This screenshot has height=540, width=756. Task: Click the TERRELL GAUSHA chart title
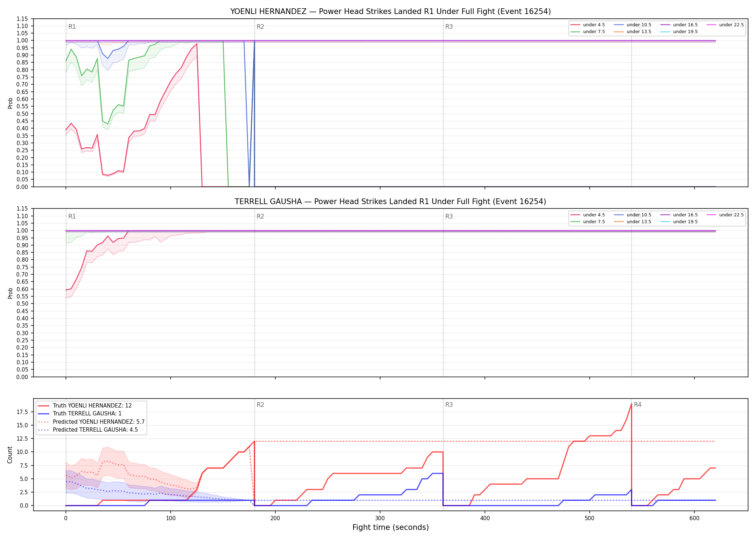[x=390, y=202]
